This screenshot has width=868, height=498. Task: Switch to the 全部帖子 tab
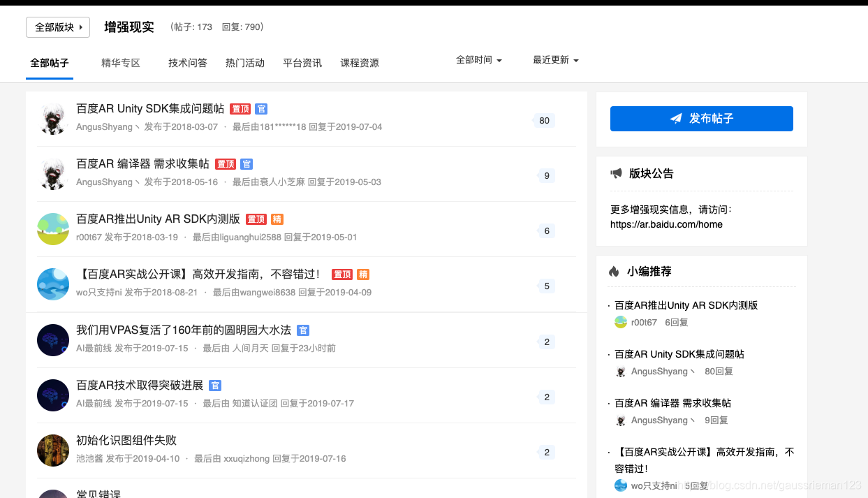(x=50, y=63)
